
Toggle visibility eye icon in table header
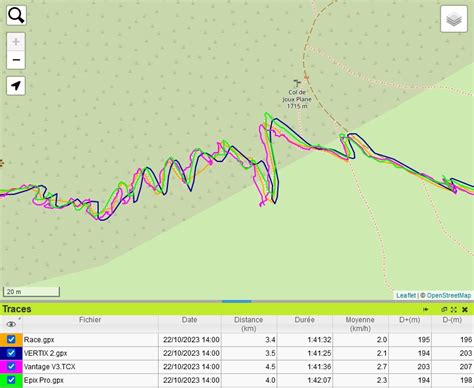(11, 324)
